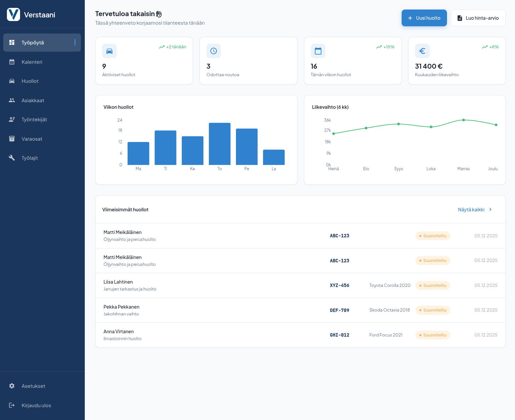
Task: Click the clock icon on Odottaa noutoa card
Action: pos(214,51)
